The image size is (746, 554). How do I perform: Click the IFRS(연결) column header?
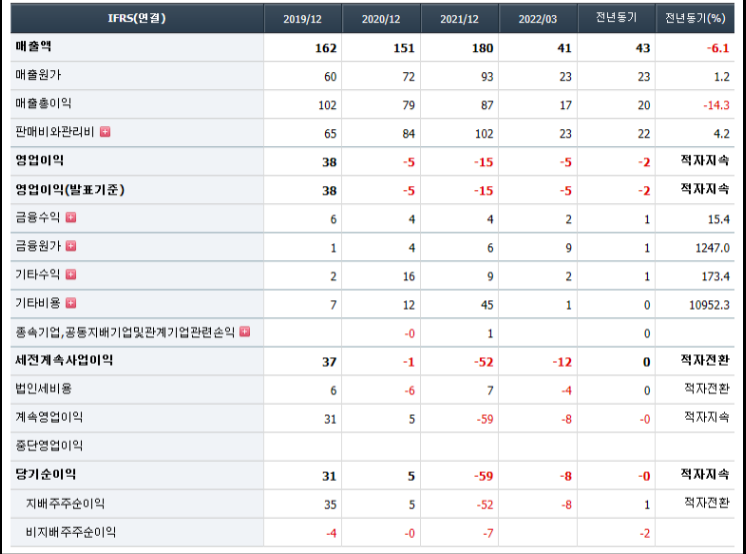[137, 18]
